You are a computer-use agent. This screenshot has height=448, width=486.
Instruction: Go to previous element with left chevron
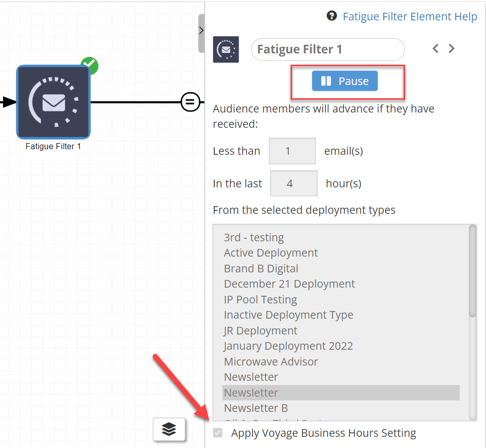tap(436, 49)
